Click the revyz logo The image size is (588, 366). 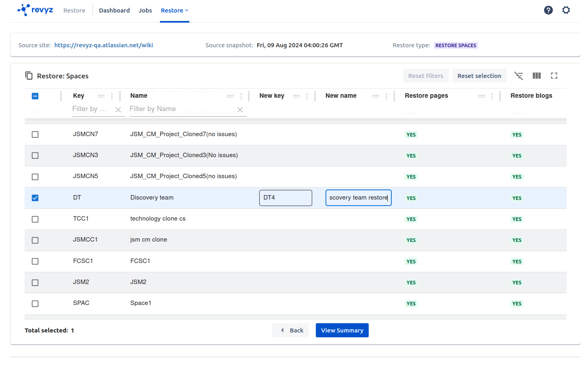tap(36, 10)
